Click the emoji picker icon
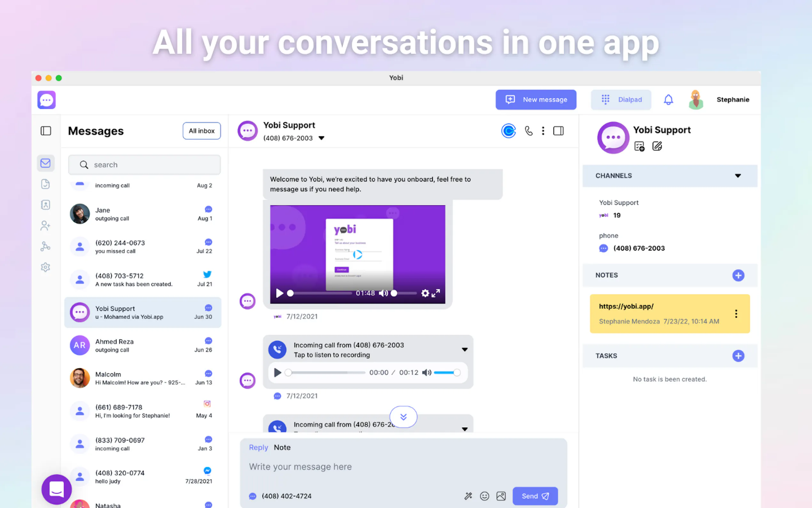 point(484,496)
